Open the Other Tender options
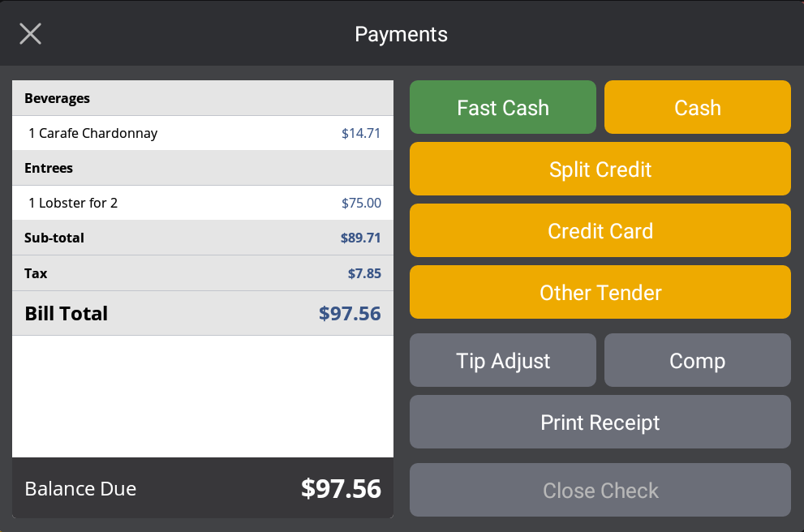This screenshot has height=532, width=804. [600, 292]
